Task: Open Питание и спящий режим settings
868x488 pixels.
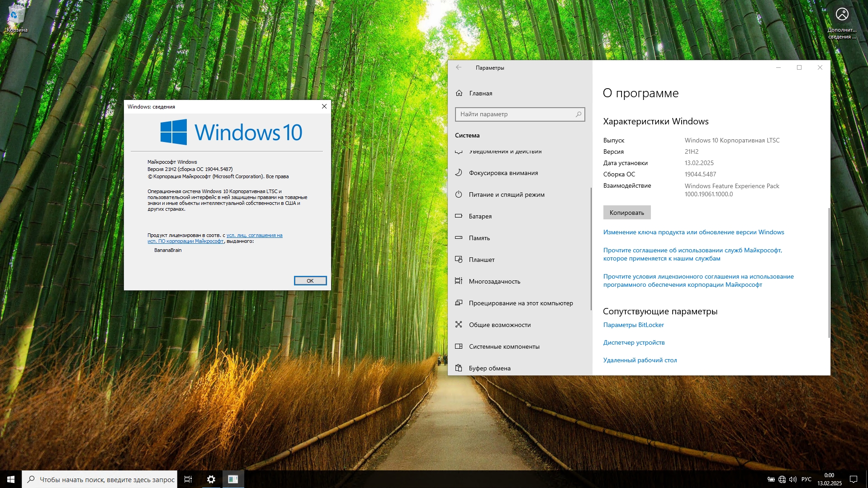Action: point(520,194)
